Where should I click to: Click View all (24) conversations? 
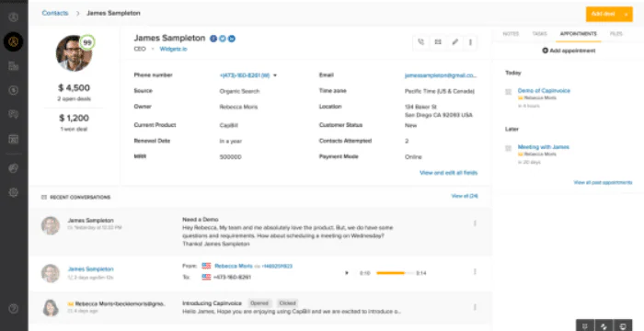(465, 196)
